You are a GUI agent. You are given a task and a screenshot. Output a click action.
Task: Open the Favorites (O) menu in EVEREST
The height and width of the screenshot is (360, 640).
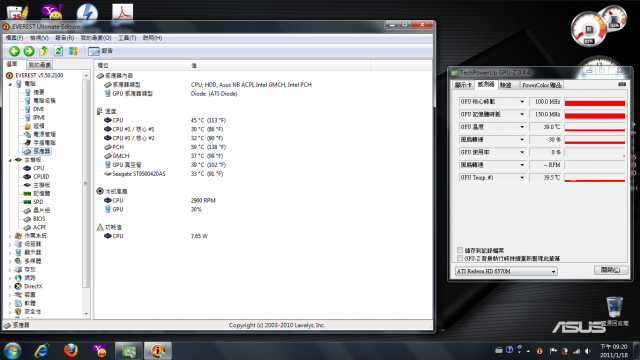tap(96, 38)
